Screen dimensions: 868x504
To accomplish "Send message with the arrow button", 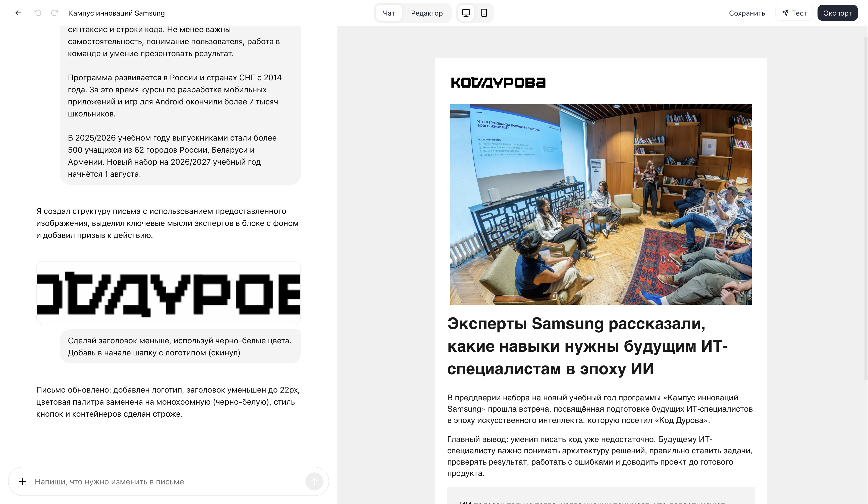I will (x=314, y=481).
